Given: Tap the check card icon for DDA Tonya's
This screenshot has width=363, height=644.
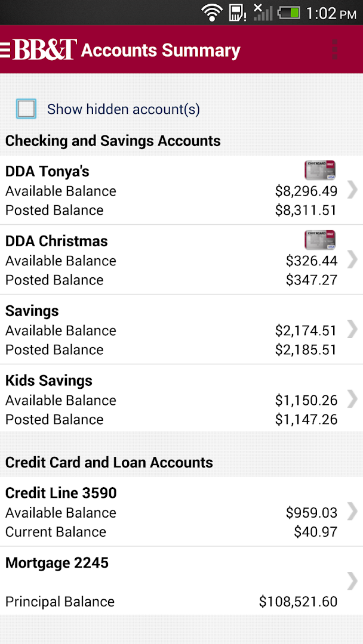Looking at the screenshot, I should coord(320,171).
